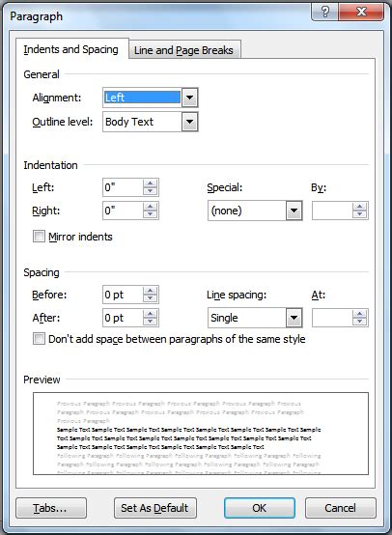Click the indentation By value field

click(332, 211)
